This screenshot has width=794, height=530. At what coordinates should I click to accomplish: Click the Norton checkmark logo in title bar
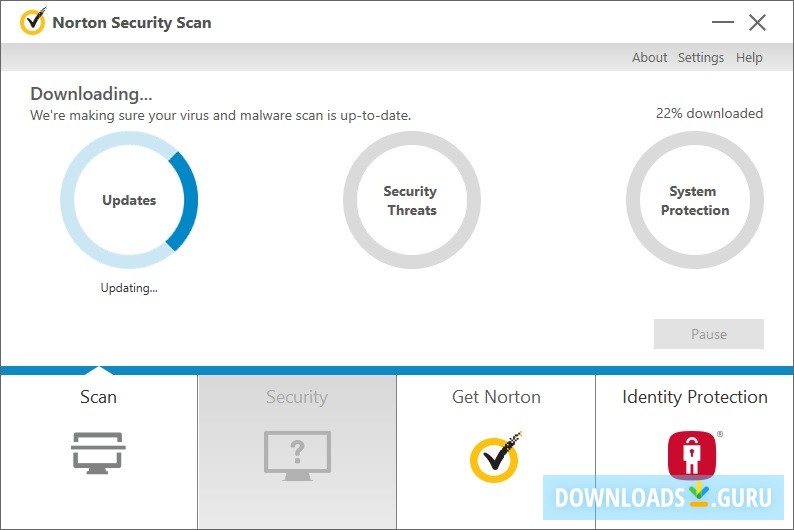(x=33, y=21)
